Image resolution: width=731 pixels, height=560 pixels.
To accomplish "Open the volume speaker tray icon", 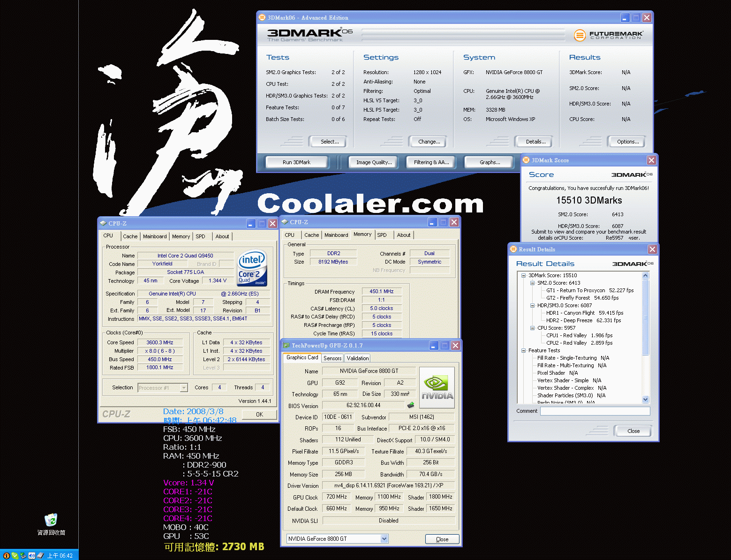I will pos(31,555).
